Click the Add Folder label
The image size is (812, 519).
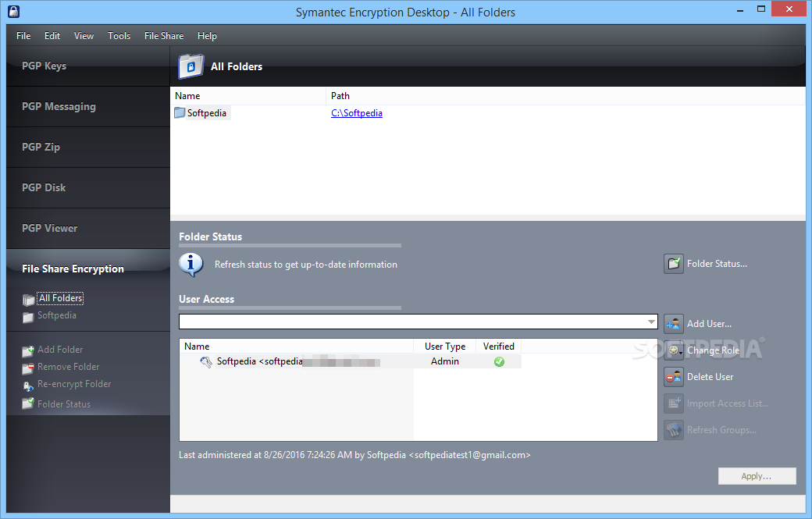point(60,350)
